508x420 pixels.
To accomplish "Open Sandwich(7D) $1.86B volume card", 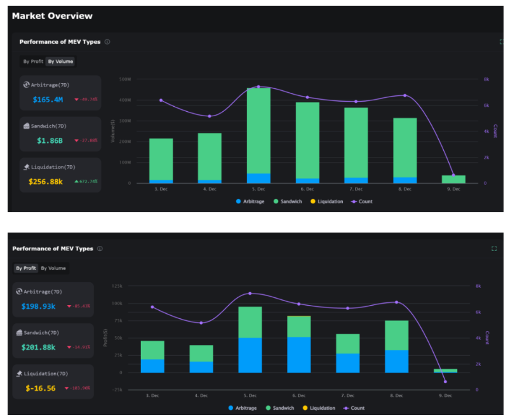I will pyautogui.click(x=60, y=134).
